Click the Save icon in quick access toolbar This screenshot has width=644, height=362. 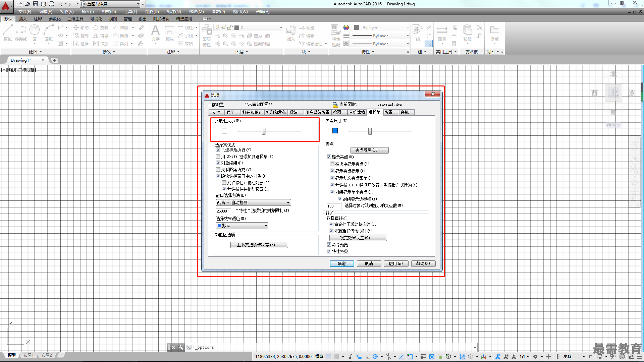click(x=36, y=4)
